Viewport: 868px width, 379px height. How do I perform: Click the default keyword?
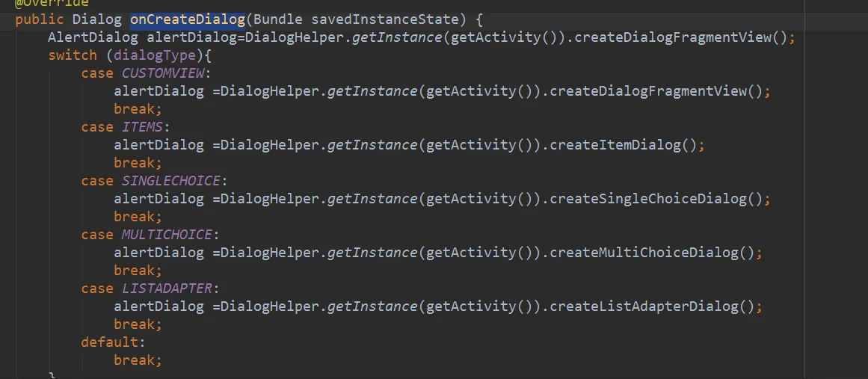click(109, 342)
